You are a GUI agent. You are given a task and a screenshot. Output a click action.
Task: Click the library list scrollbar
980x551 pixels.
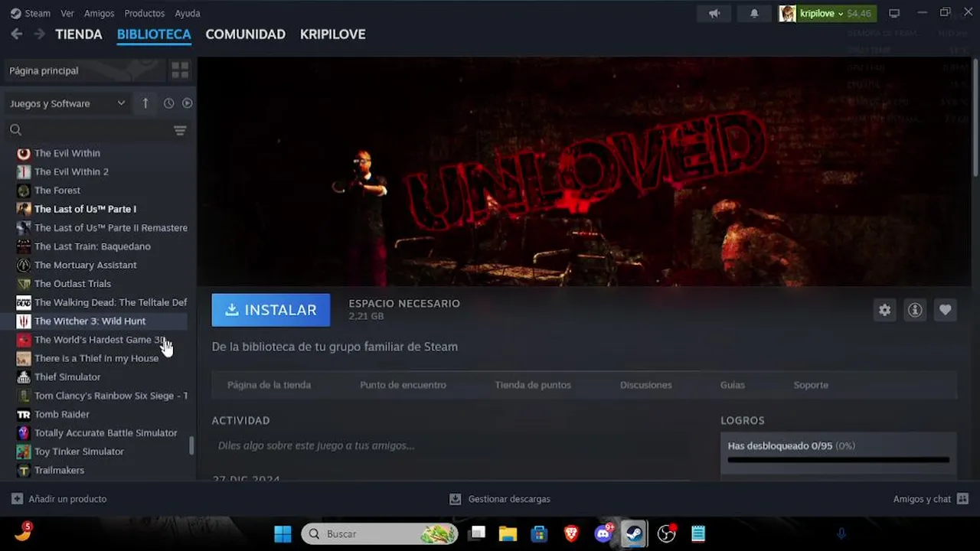pos(191,445)
